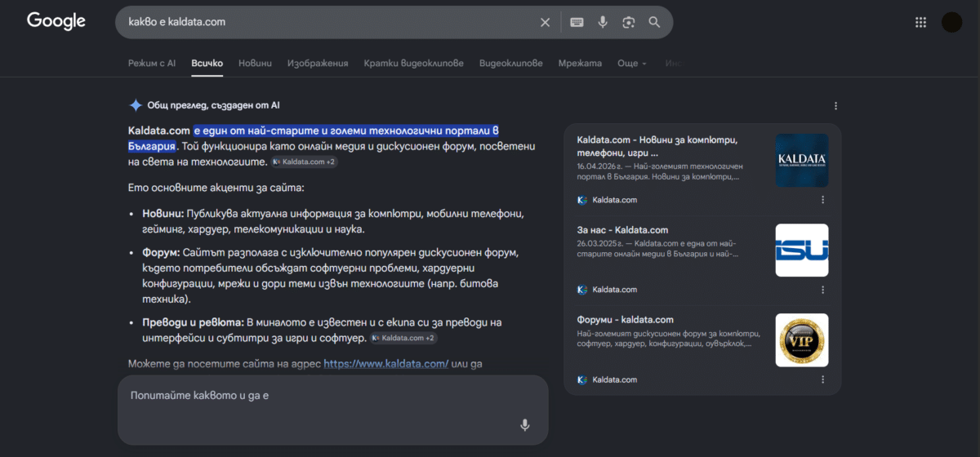
Task: Open the Google account avatar
Action: coord(951,22)
